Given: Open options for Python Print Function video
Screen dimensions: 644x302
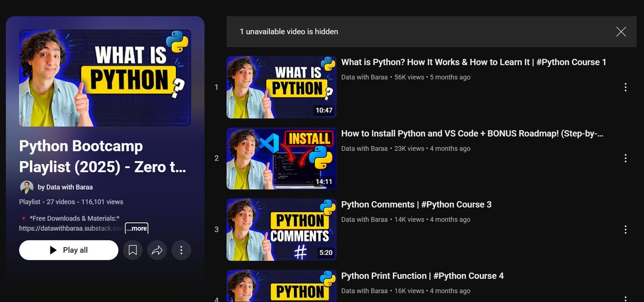Looking at the screenshot, I should [625, 298].
